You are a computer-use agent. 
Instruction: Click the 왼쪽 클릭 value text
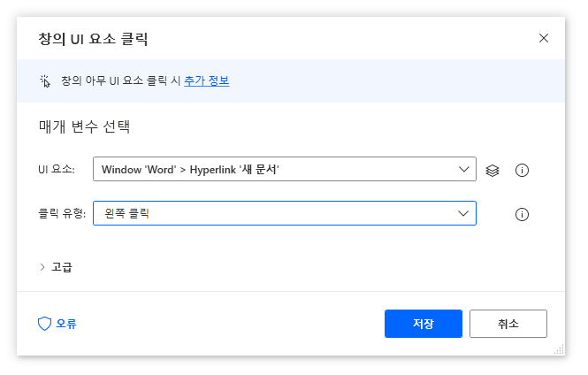pyautogui.click(x=126, y=213)
